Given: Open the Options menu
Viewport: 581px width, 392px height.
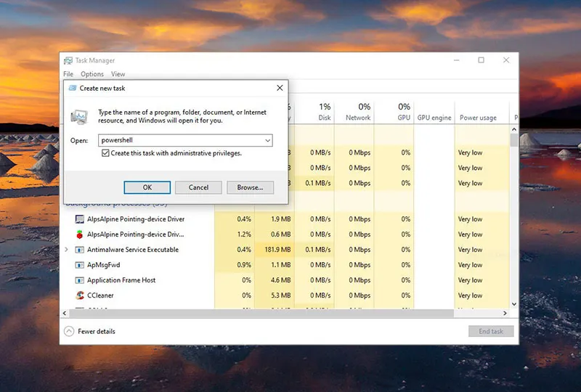Looking at the screenshot, I should click(92, 74).
